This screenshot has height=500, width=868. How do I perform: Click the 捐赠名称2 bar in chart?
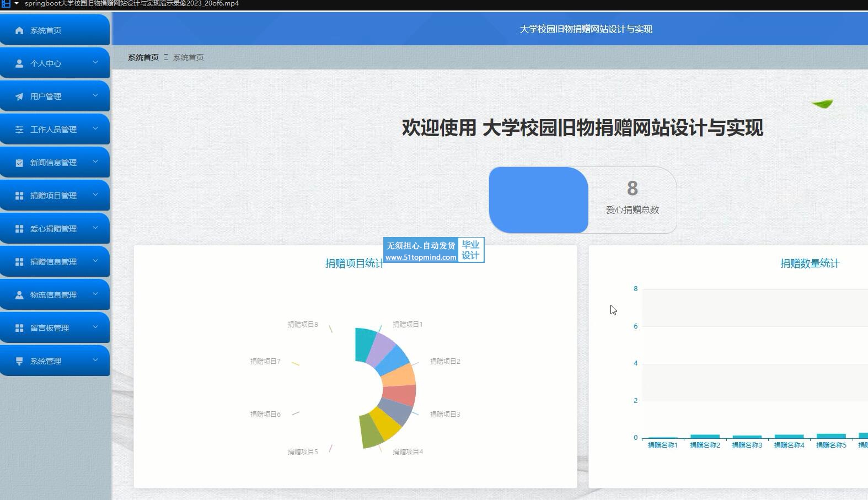[x=705, y=436]
